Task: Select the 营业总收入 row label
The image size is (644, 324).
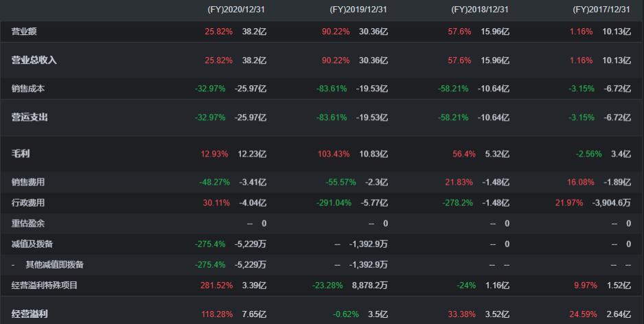Action: [x=34, y=60]
